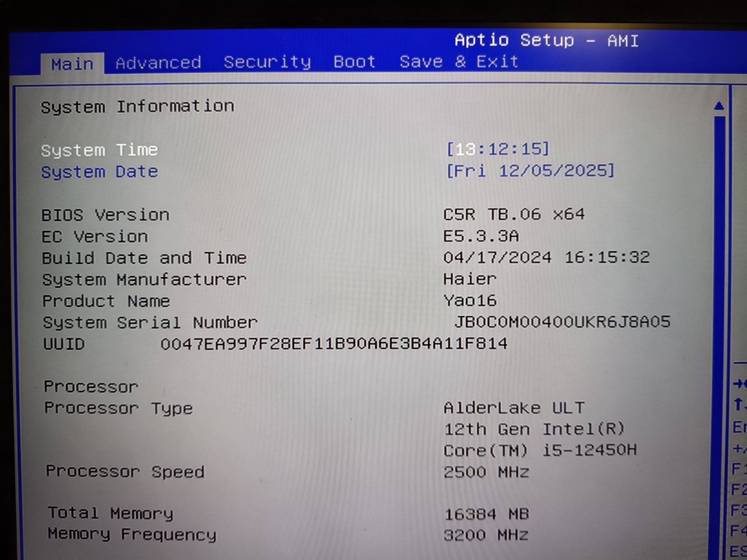Click the BIOS Version value
This screenshot has height=560, width=747.
pos(514,214)
